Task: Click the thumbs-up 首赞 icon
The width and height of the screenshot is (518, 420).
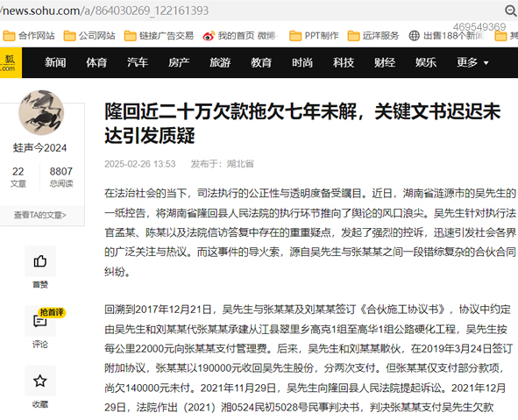Action: tap(40, 261)
